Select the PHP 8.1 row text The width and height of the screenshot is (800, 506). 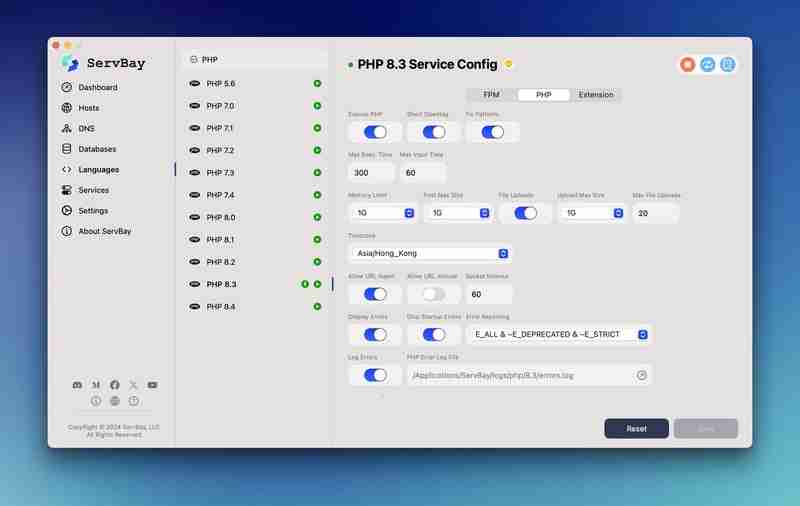tap(220, 239)
